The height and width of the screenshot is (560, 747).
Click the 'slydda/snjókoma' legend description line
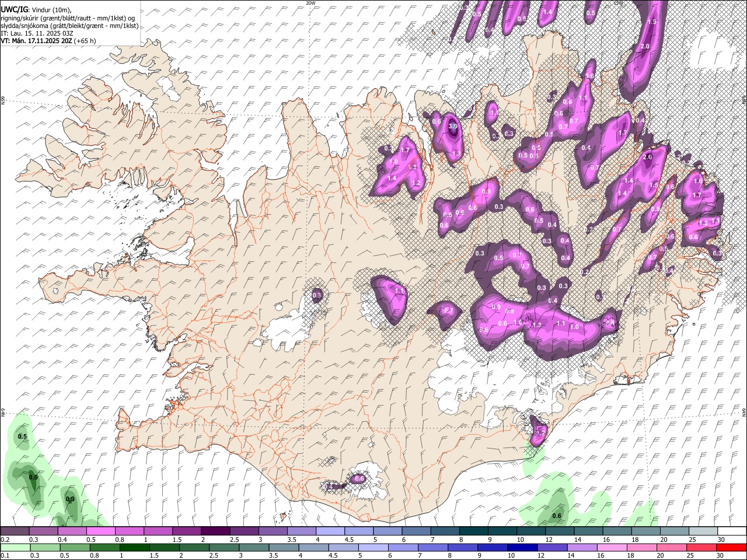pyautogui.click(x=69, y=26)
